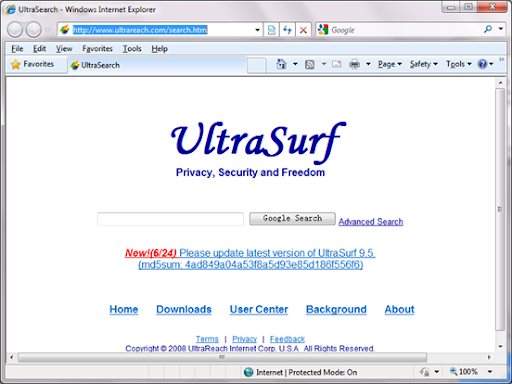Image resolution: width=512 pixels, height=384 pixels.
Task: Go to the Home page link
Action: tap(124, 309)
